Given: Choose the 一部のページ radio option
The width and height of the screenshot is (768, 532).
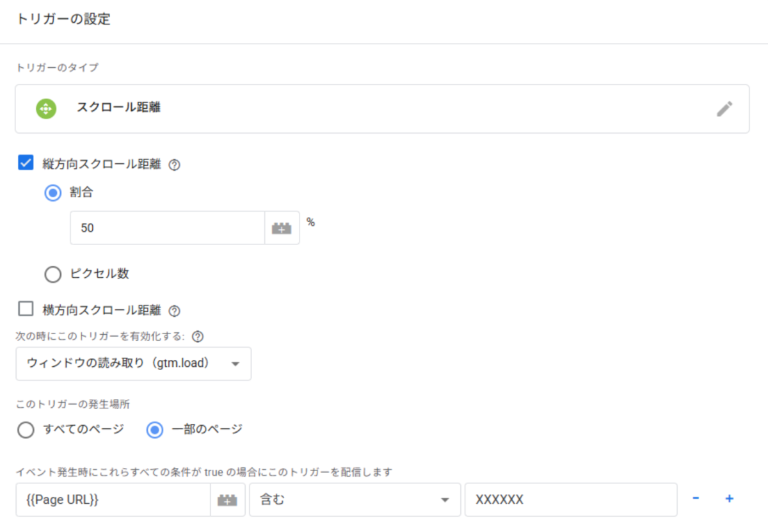Looking at the screenshot, I should coord(155,430).
